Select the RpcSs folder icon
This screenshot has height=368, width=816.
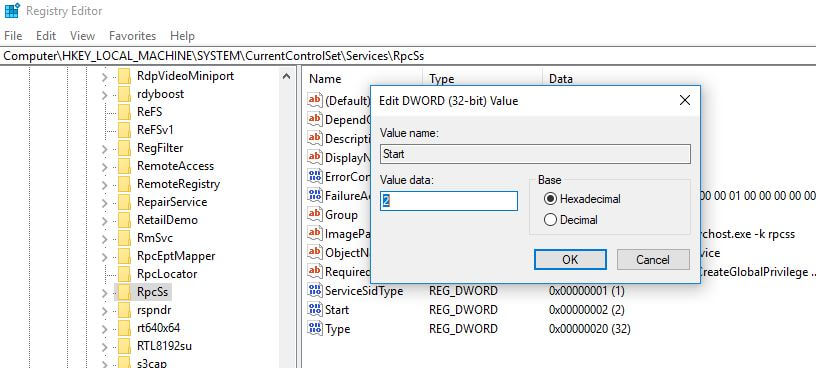(124, 292)
